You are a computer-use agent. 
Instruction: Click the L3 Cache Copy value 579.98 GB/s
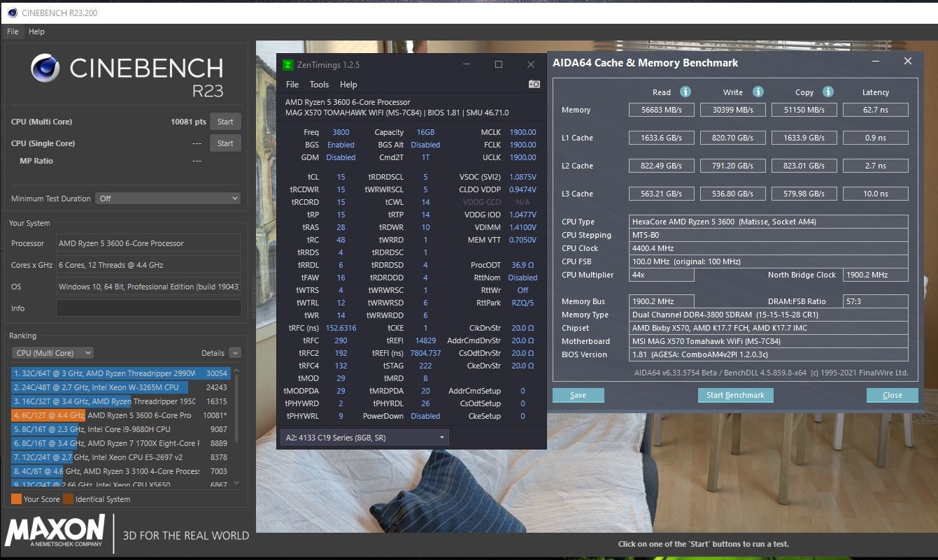point(804,194)
